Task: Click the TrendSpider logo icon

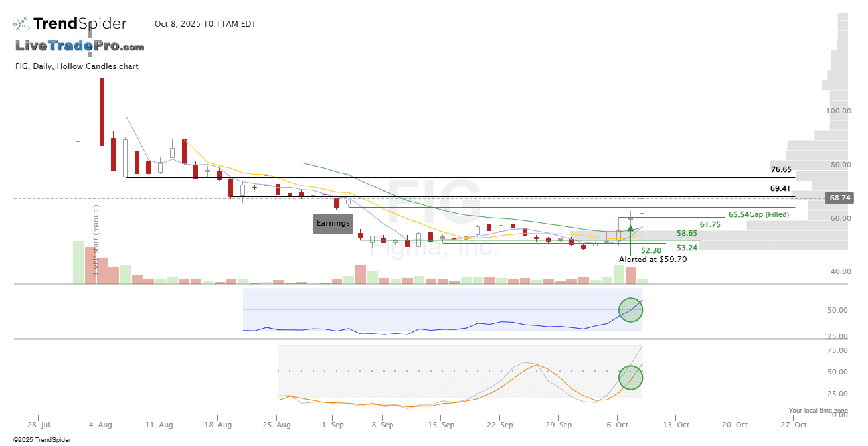Action: tap(22, 25)
